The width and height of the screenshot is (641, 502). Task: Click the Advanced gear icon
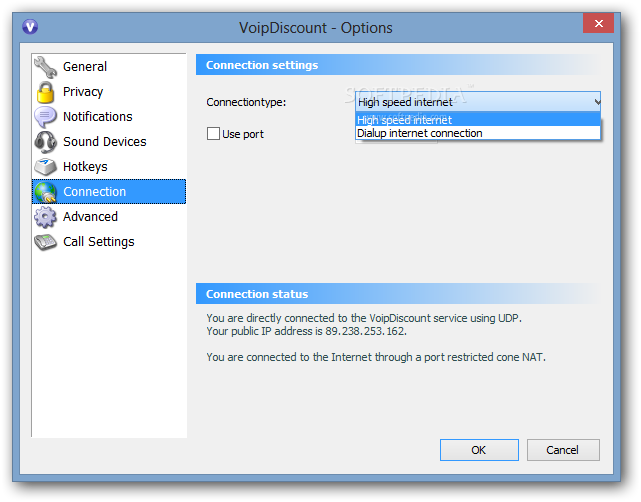point(45,217)
